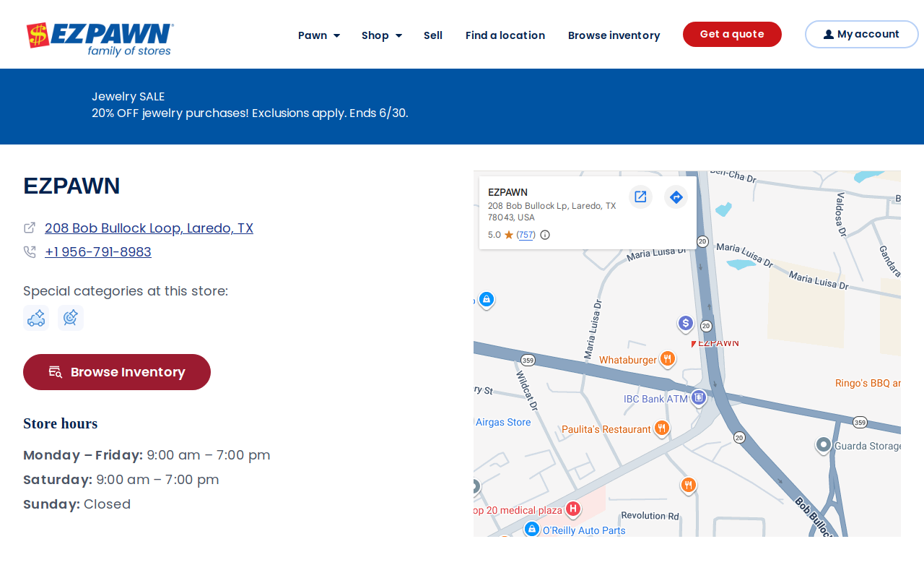Click the phone icon beside the number

point(30,251)
